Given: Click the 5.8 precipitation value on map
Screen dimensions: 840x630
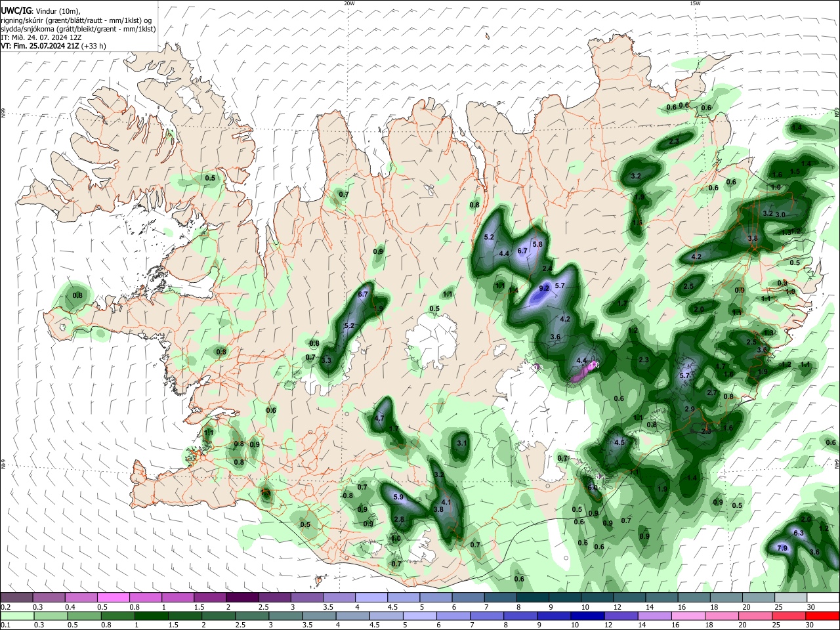Looking at the screenshot, I should point(537,244).
